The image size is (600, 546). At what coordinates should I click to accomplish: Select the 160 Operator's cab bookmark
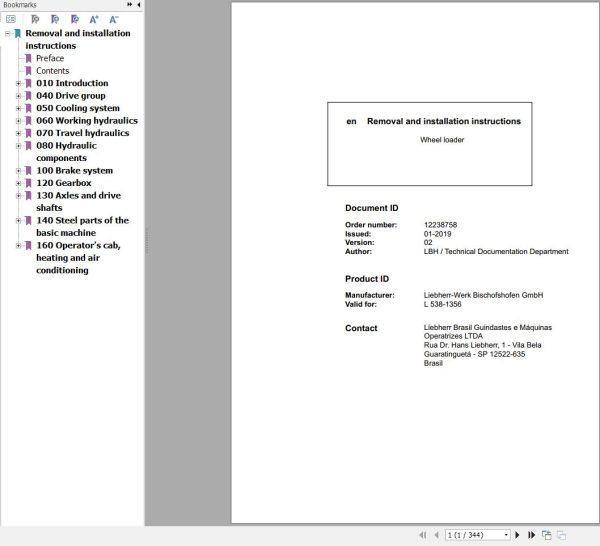pyautogui.click(x=78, y=258)
